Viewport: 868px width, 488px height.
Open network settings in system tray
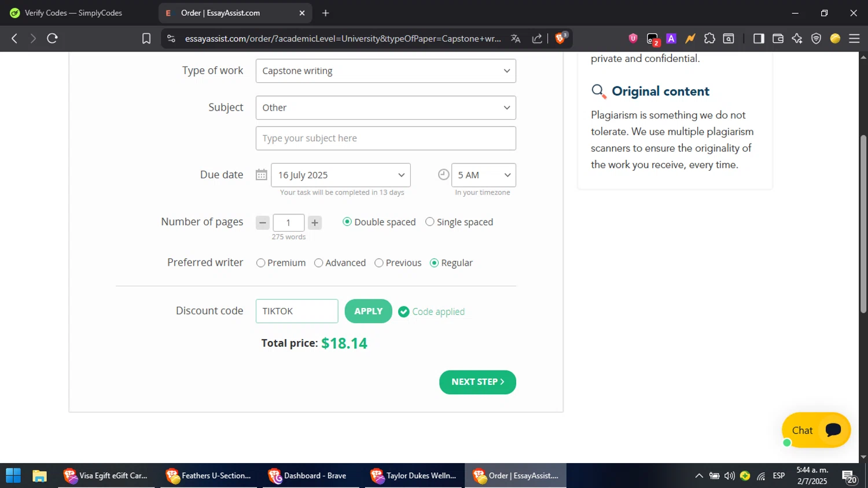coord(761,476)
